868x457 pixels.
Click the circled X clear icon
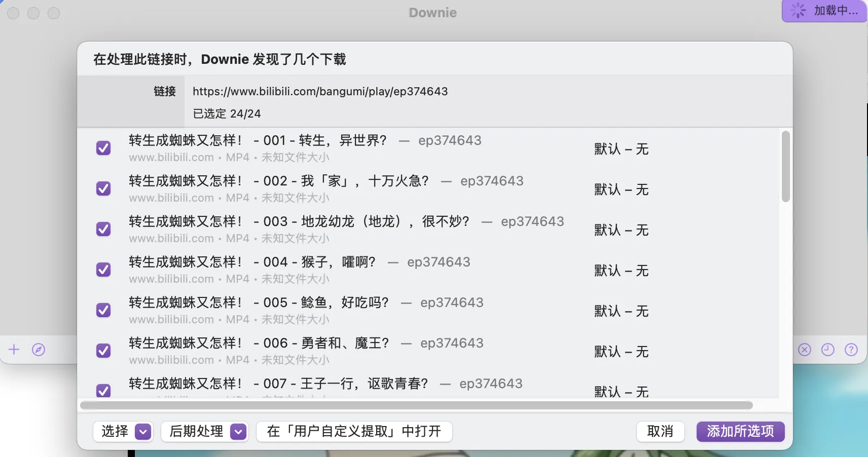pos(804,350)
